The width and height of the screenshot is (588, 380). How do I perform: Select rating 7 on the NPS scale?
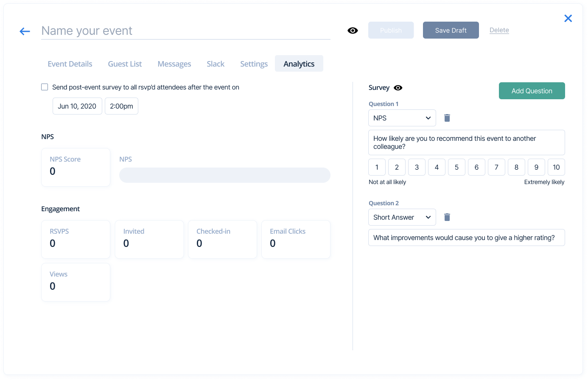[x=496, y=167]
